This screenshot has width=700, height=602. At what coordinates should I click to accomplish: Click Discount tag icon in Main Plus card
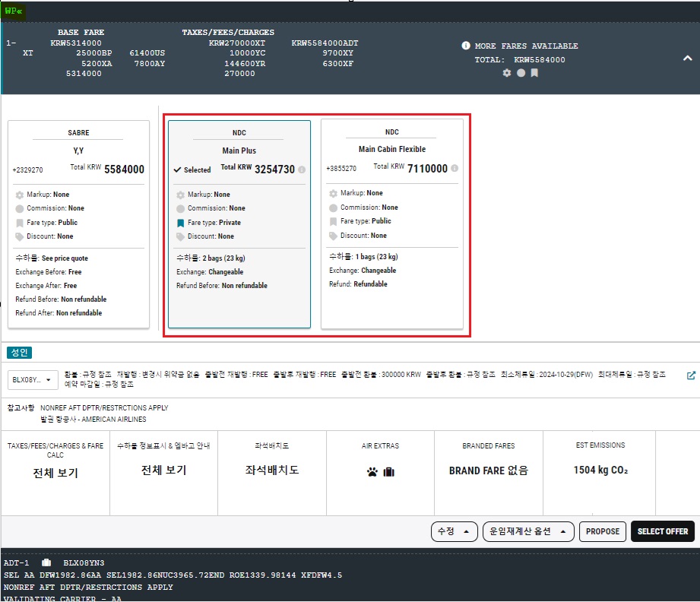tap(180, 236)
